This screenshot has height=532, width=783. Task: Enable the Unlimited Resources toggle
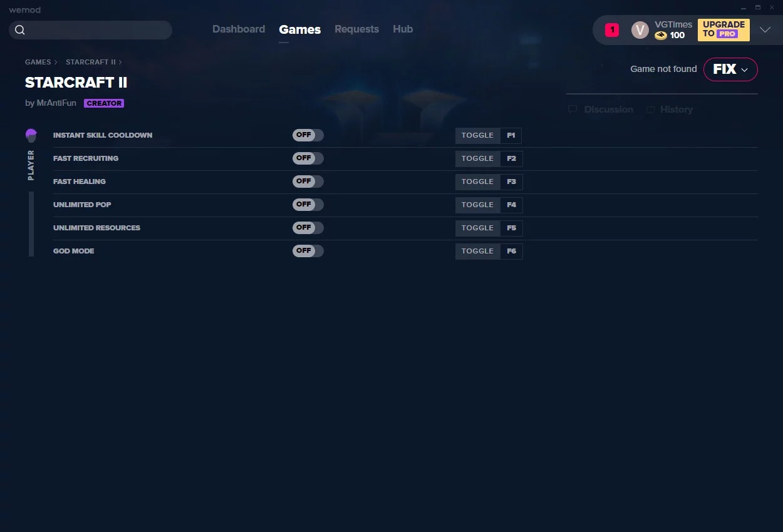coord(308,228)
